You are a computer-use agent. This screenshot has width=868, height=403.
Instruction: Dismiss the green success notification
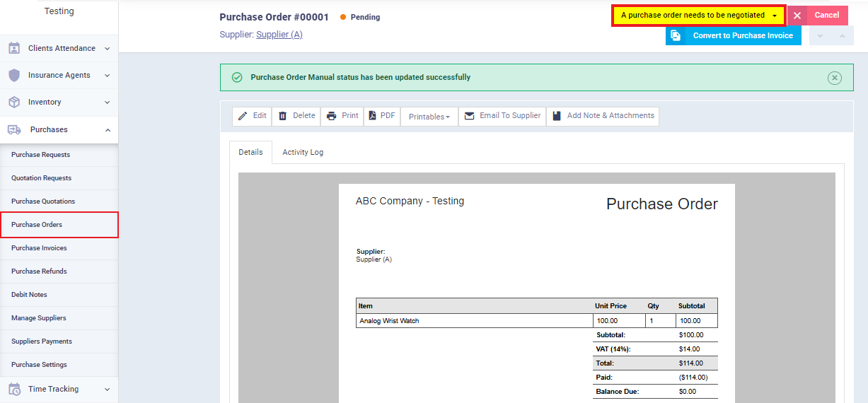point(835,78)
